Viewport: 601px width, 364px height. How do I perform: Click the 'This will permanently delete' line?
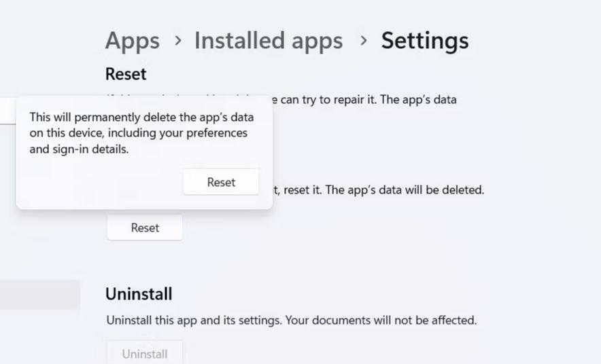141,117
